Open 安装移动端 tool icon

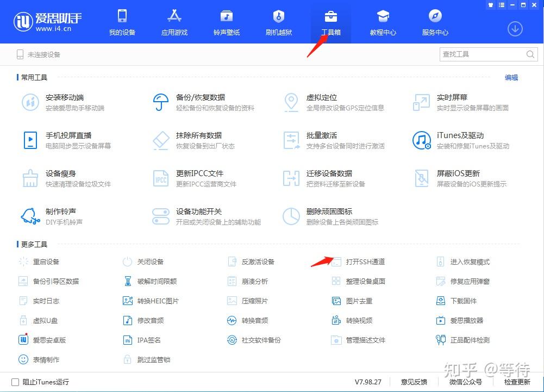click(x=30, y=102)
